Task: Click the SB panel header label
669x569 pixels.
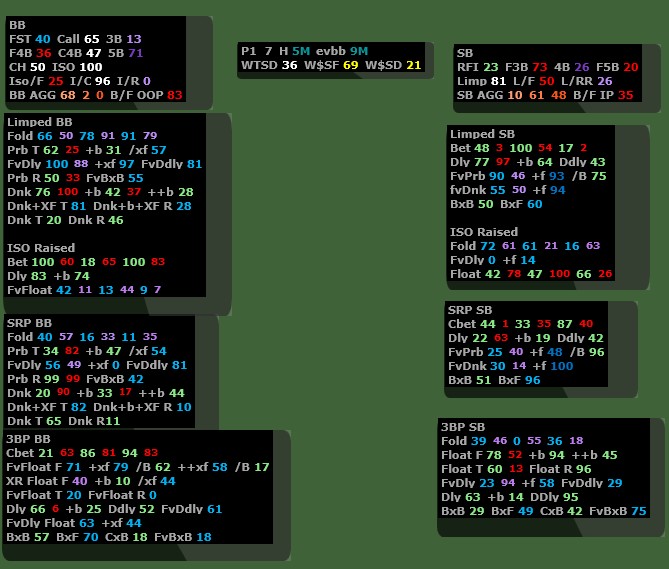Action: click(465, 53)
